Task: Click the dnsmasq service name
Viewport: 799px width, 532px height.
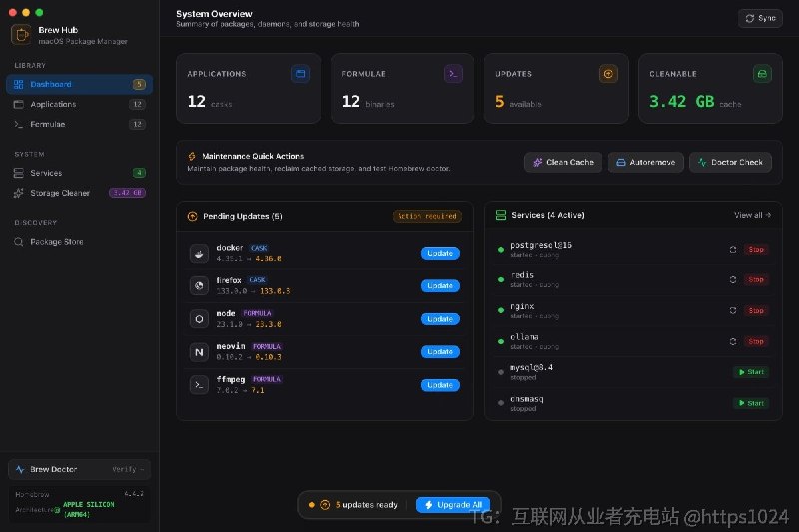Action: [527, 399]
